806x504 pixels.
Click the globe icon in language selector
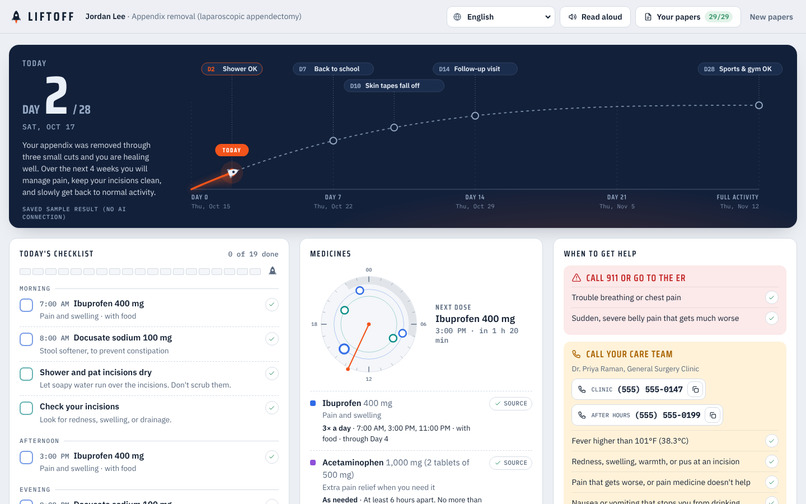pyautogui.click(x=457, y=17)
